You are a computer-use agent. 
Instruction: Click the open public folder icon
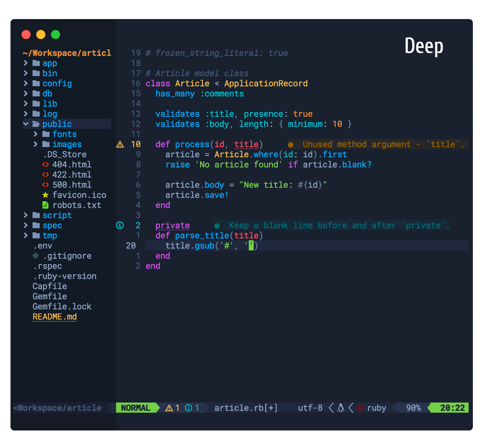[36, 124]
